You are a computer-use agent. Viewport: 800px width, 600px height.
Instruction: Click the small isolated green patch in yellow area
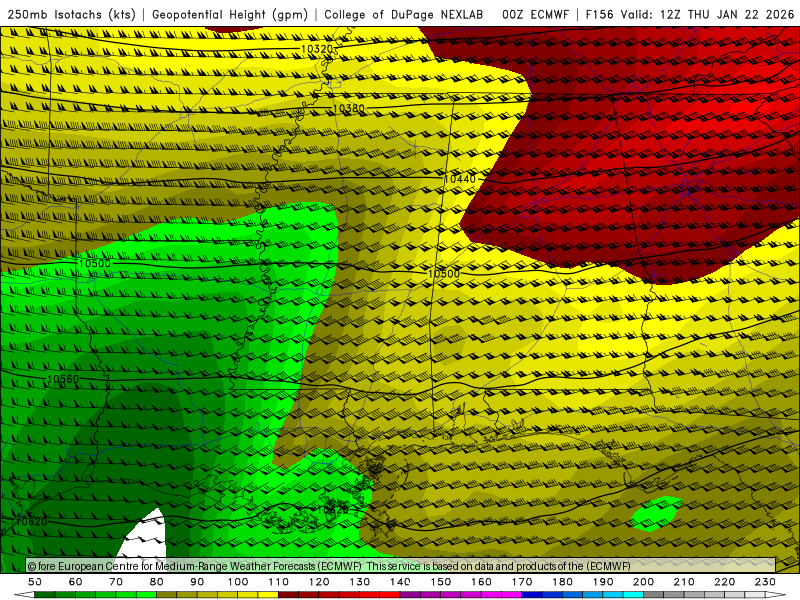click(x=657, y=513)
